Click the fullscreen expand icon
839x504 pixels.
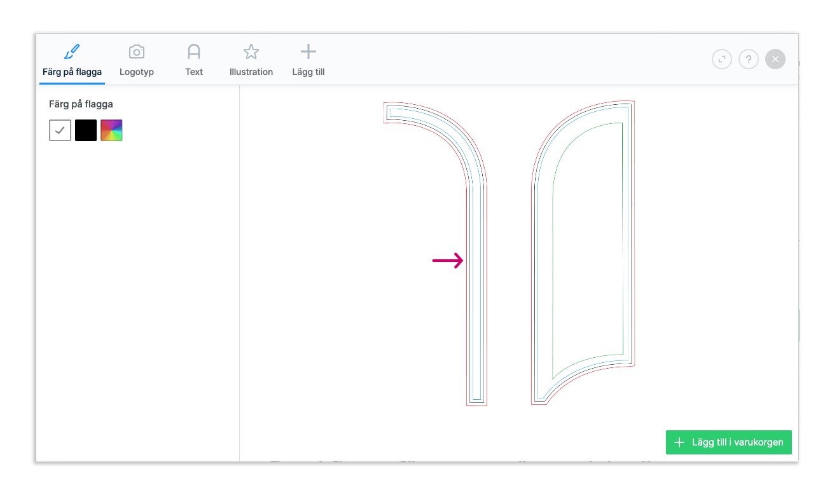[722, 59]
